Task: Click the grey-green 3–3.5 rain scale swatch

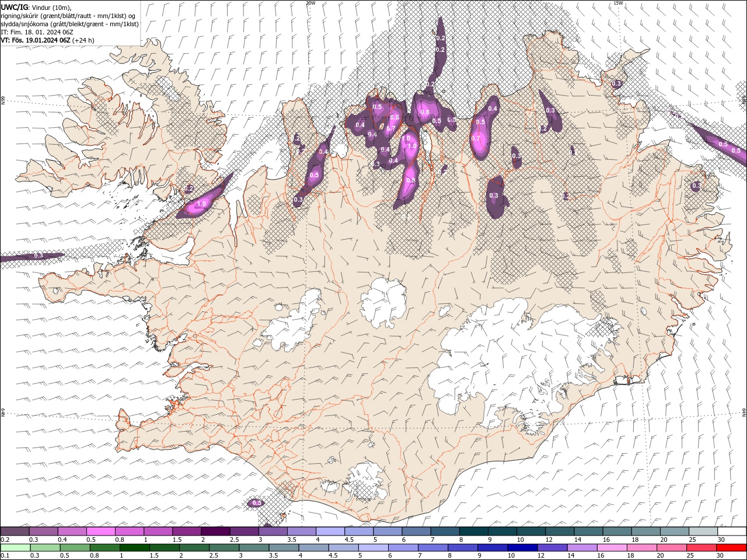Action: [254, 548]
